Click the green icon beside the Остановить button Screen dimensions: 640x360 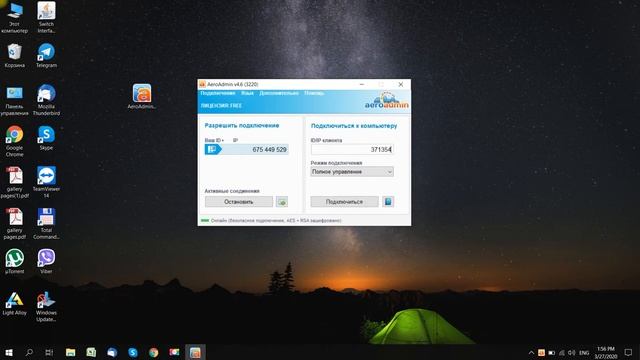tap(282, 202)
